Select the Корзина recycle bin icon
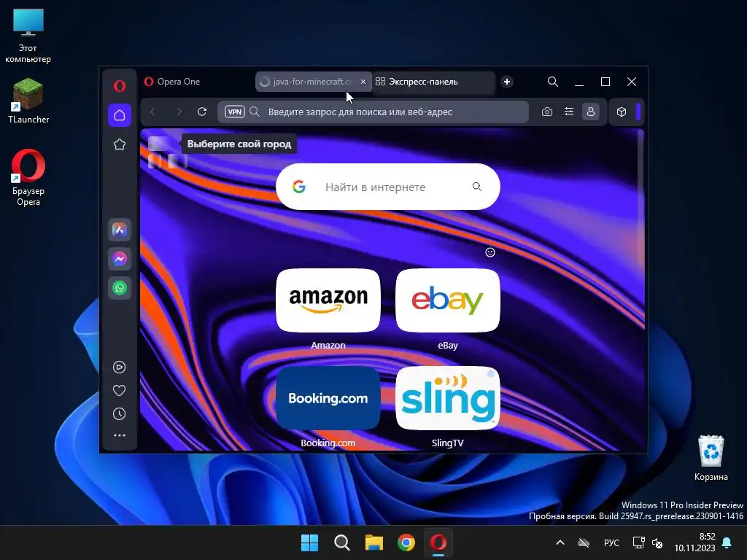 [711, 458]
